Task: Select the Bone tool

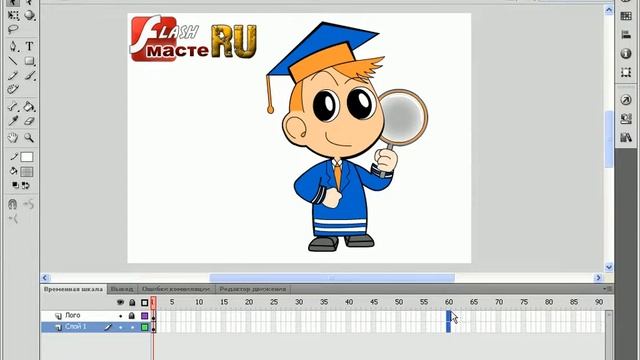Action: (x=13, y=107)
